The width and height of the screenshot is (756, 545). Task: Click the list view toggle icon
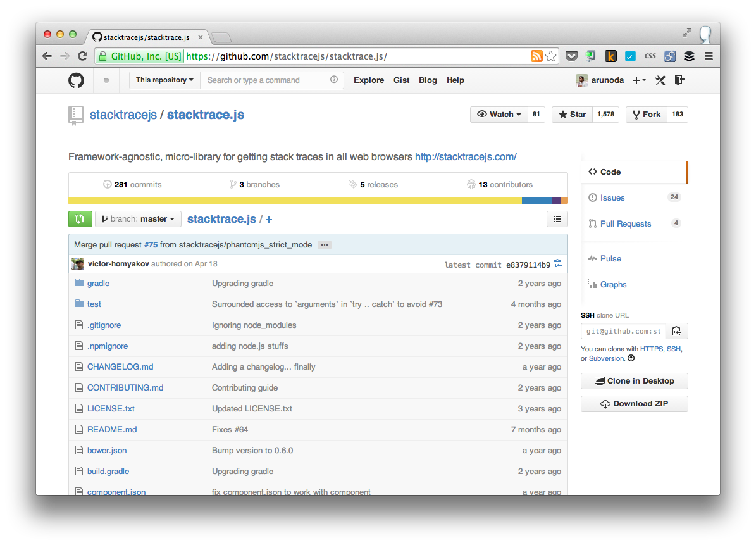[557, 219]
